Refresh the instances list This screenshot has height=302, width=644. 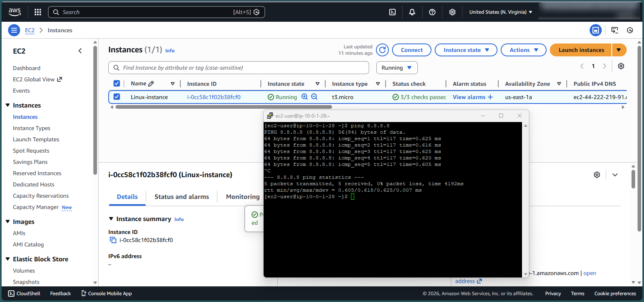click(x=382, y=50)
